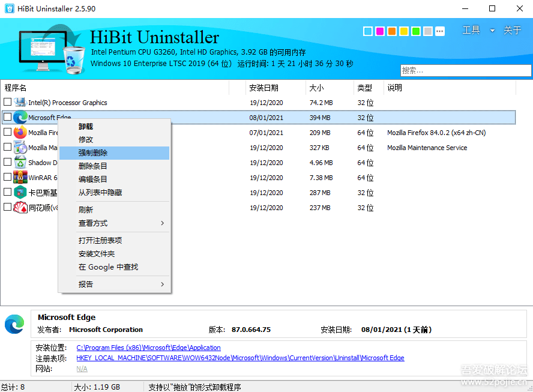
Task: Click the Mozilla Maintenance Service icon
Action: [20, 148]
